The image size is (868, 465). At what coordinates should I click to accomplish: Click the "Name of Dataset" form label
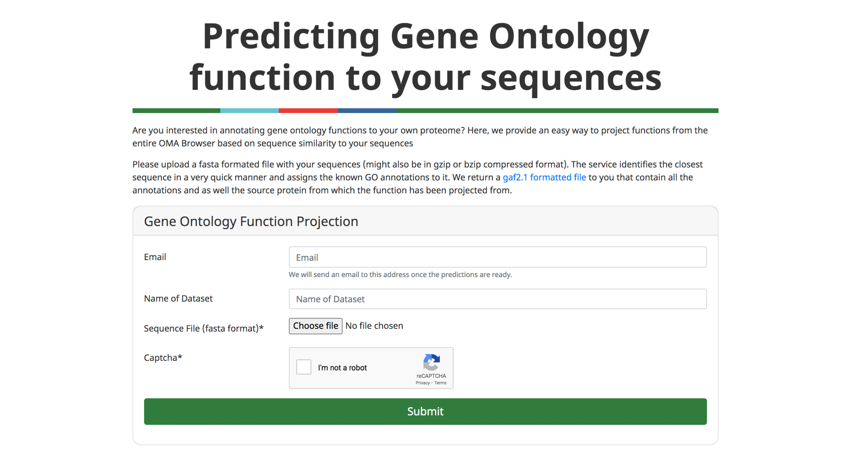pos(178,298)
